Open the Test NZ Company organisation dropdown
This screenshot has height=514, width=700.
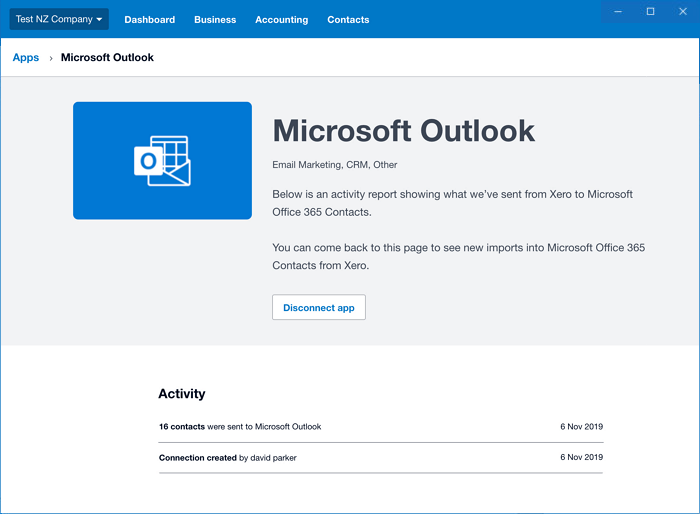[59, 19]
